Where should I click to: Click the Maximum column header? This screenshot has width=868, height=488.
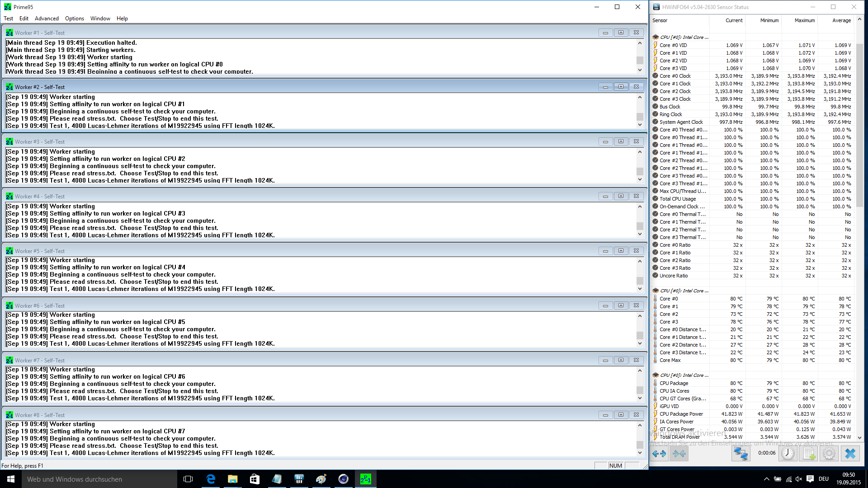coord(804,20)
